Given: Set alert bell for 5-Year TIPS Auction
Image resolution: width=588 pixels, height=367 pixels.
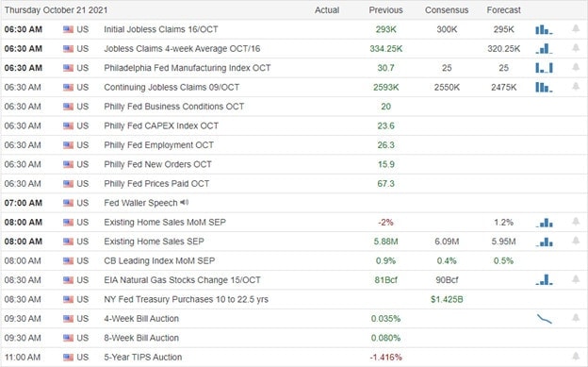Looking at the screenshot, I should tap(576, 356).
